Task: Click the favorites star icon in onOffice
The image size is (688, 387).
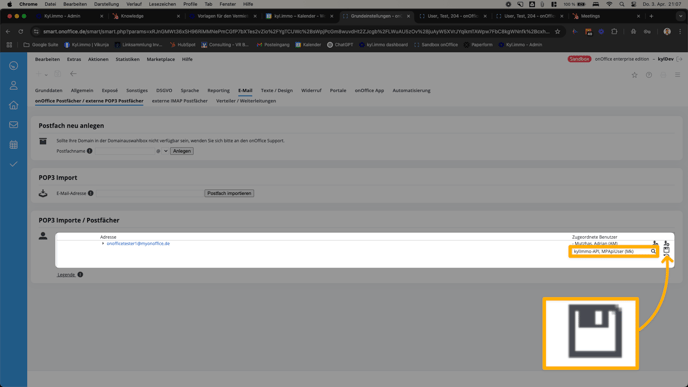Action: point(634,75)
